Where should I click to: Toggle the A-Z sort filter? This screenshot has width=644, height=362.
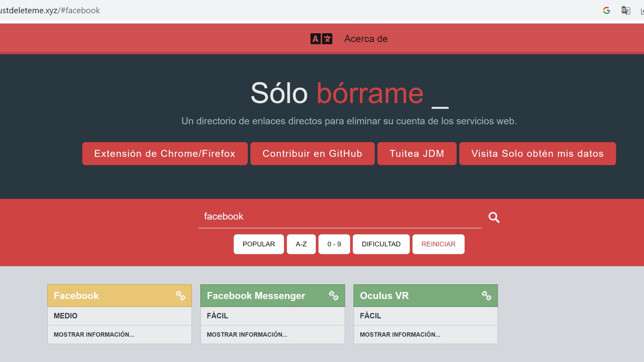coord(301,244)
